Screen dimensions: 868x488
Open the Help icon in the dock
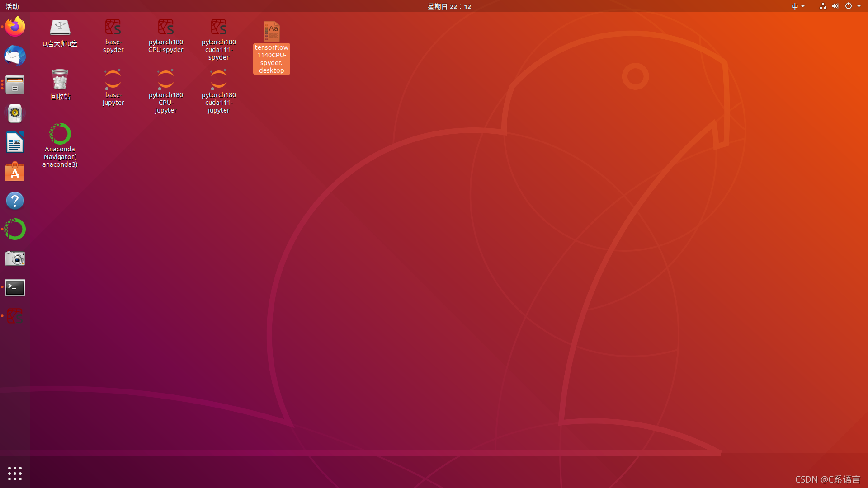(x=15, y=201)
